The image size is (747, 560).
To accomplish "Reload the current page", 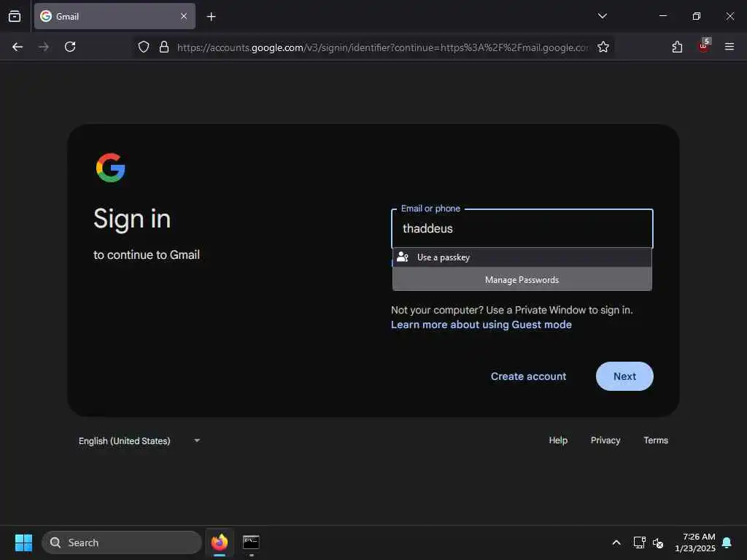I will click(70, 47).
